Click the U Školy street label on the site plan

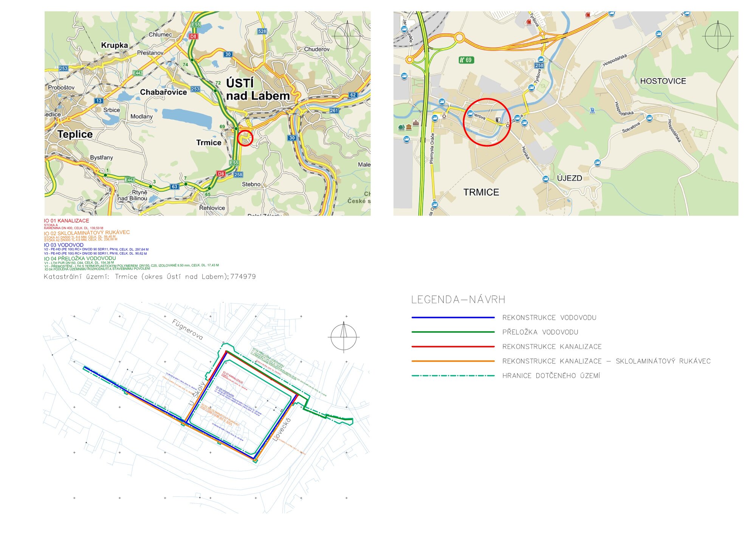[x=197, y=394]
